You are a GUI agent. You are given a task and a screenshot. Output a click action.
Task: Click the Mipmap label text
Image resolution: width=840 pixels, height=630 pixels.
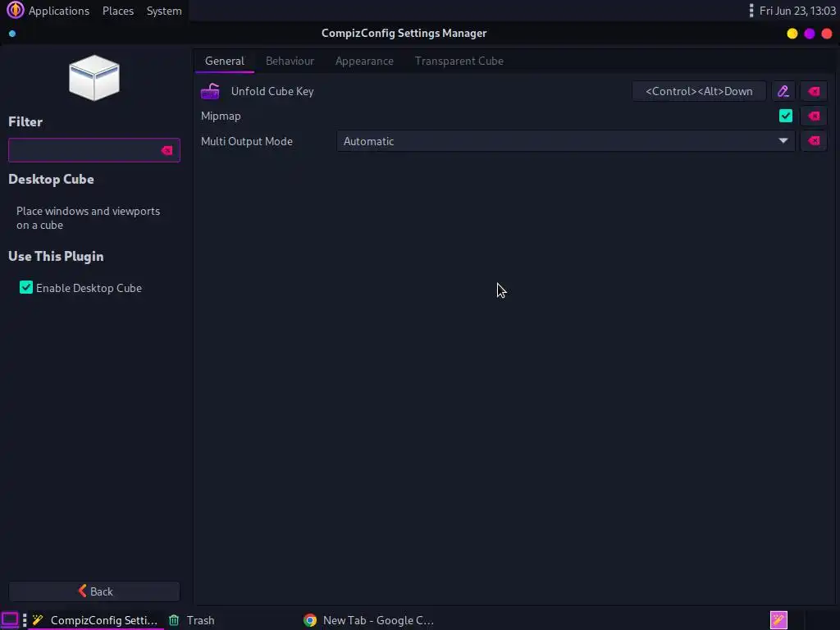pos(221,116)
